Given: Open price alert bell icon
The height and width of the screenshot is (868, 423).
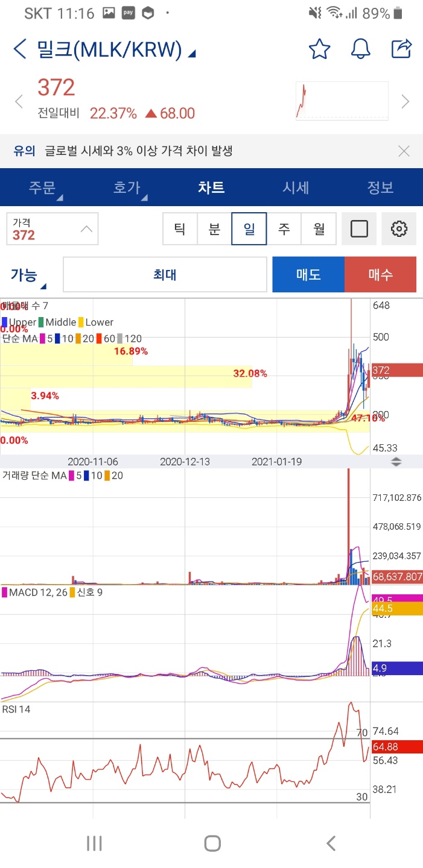Looking at the screenshot, I should [360, 49].
